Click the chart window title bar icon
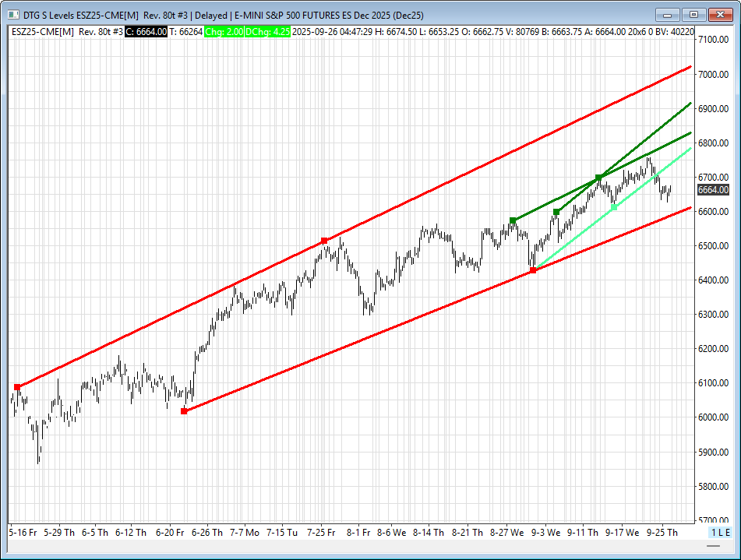Viewport: 741px width, 560px height. tap(13, 15)
